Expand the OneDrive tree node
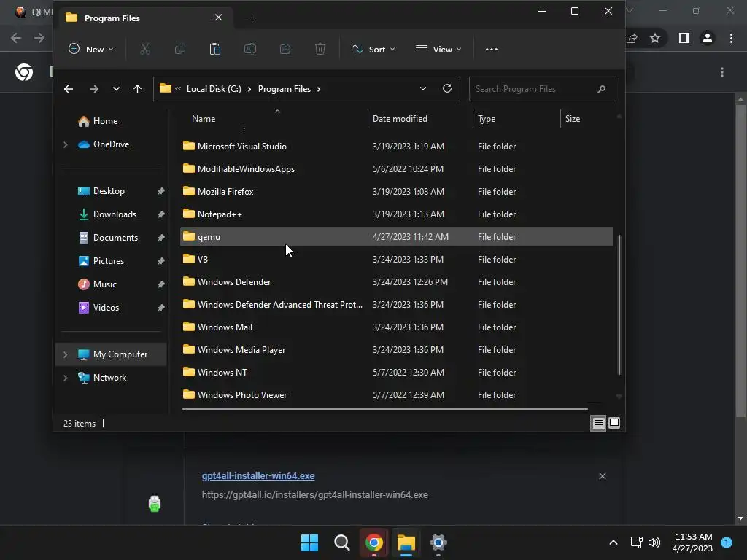 65,144
